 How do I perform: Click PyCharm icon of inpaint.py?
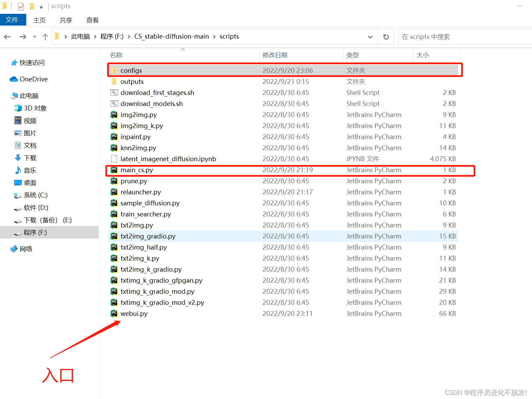tap(114, 137)
